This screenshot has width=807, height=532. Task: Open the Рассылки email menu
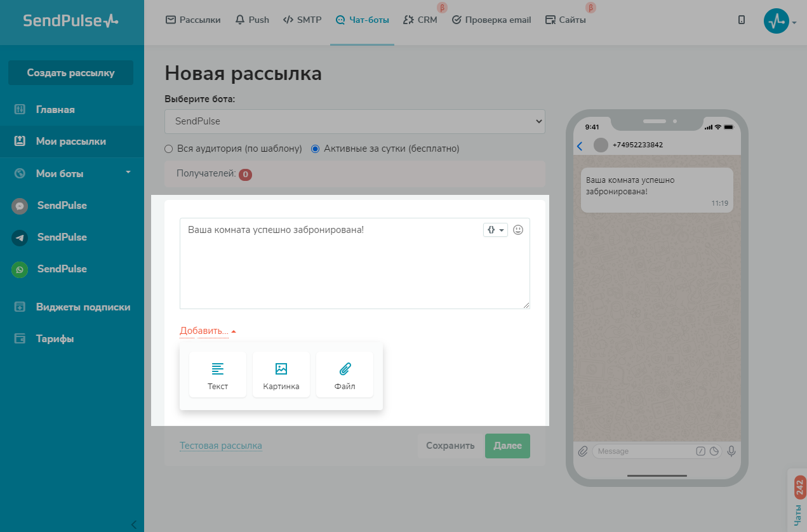[193, 20]
